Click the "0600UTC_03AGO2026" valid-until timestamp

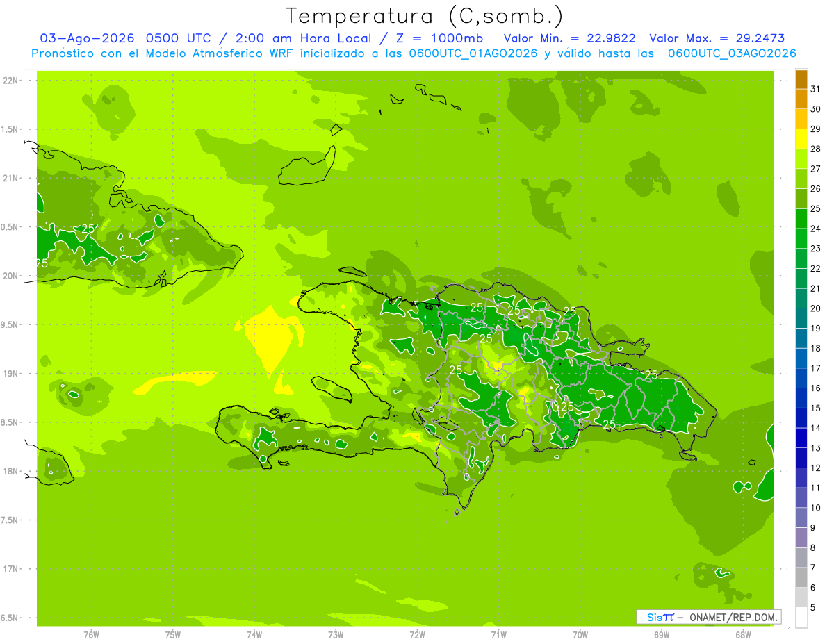point(732,53)
